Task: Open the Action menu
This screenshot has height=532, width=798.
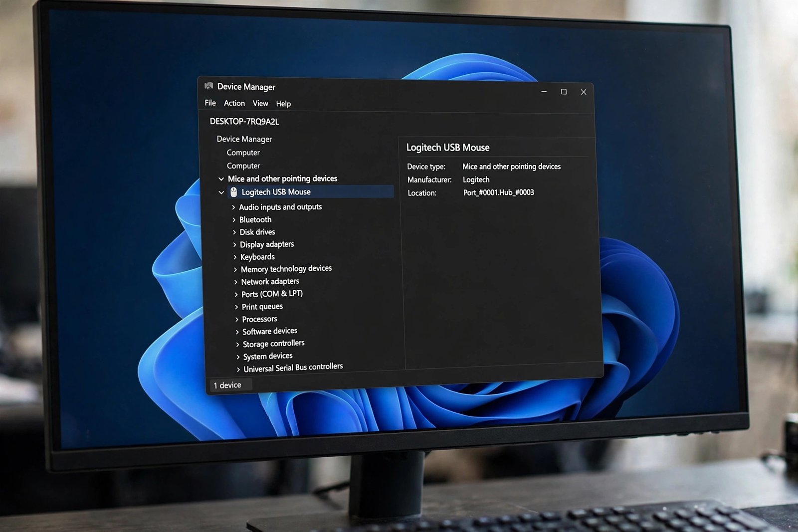Action: pyautogui.click(x=234, y=103)
